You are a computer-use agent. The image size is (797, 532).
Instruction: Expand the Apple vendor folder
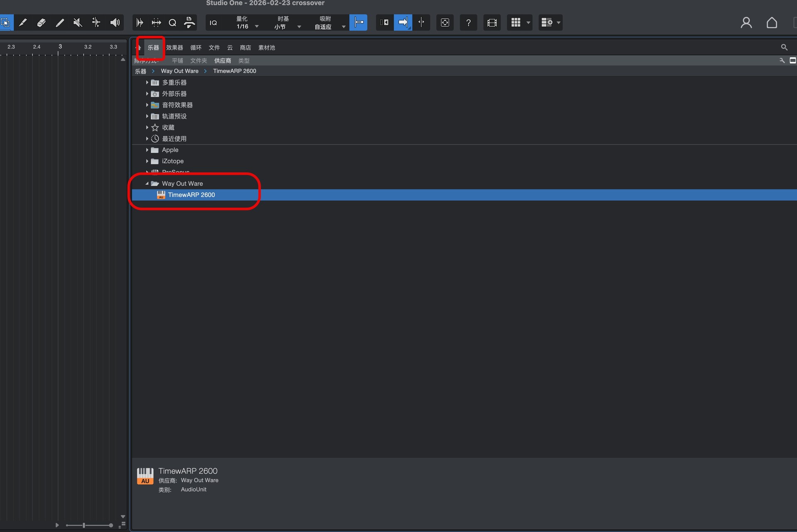click(x=147, y=150)
